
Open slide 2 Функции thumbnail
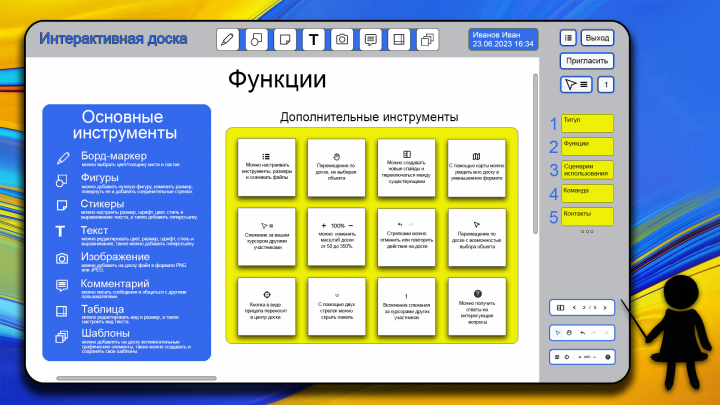[587, 147]
